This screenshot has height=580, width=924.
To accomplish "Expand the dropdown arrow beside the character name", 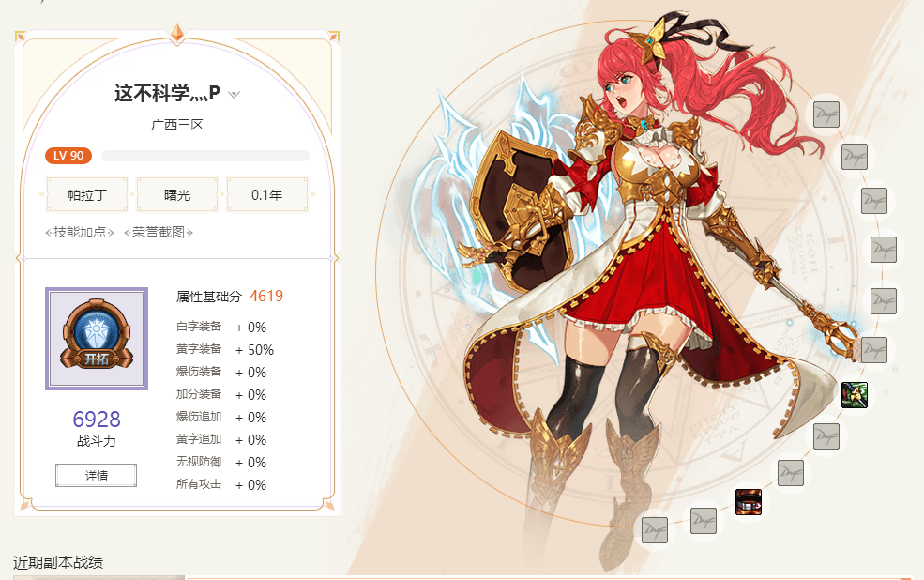I will tap(234, 94).
